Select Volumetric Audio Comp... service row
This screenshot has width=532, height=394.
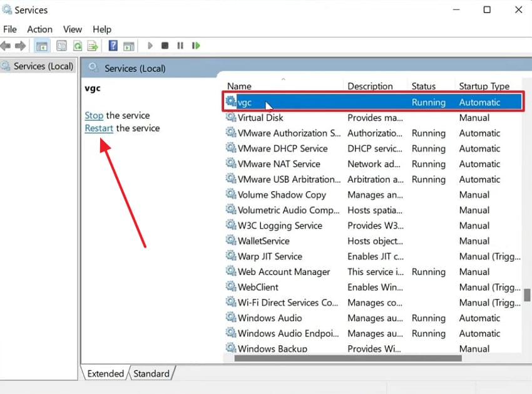point(372,210)
